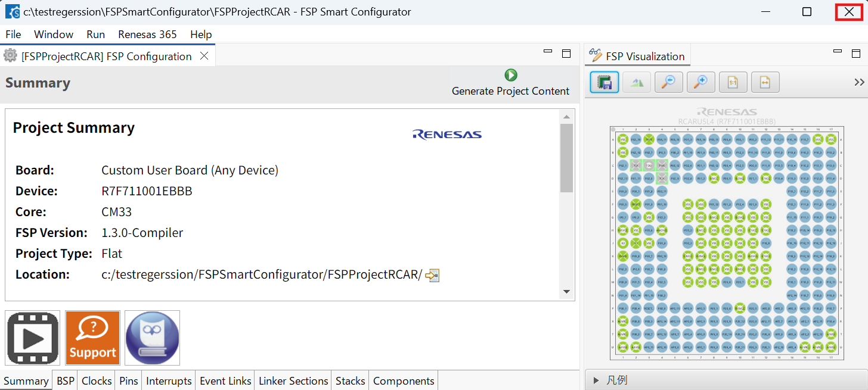The height and width of the screenshot is (390, 868).
Task: Zoom out the FSP Visualization package view
Action: 669,82
